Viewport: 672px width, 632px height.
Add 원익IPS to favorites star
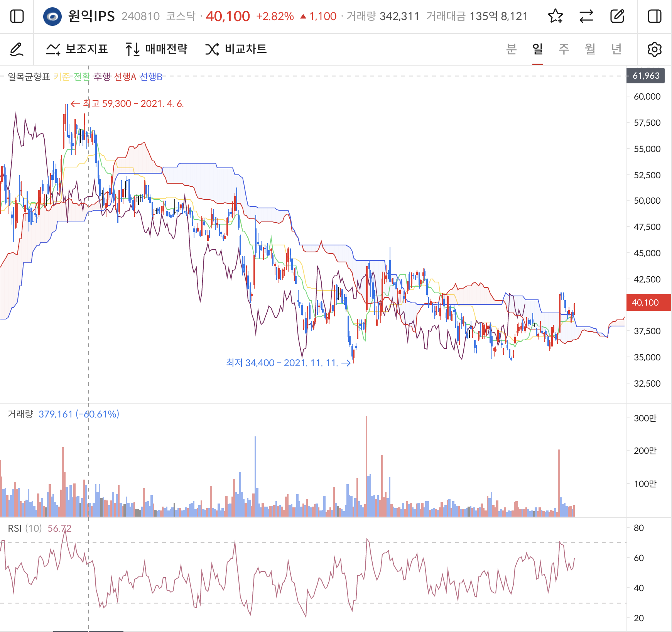[555, 16]
